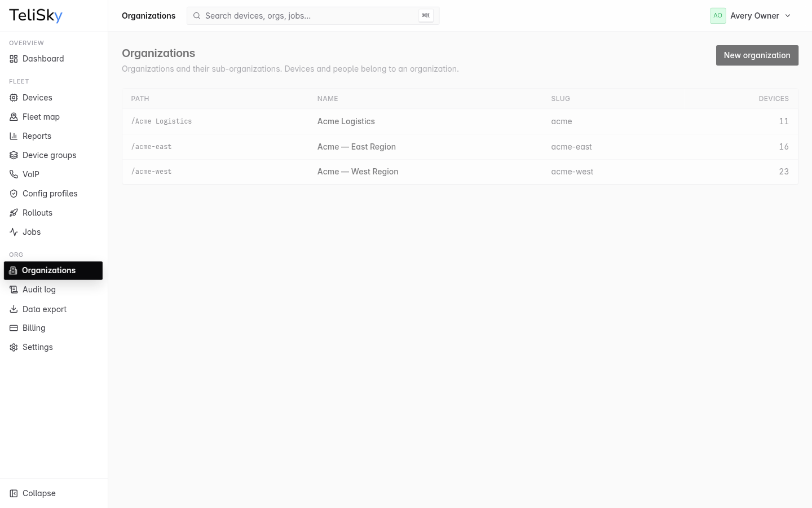Open Fleet map from the sidebar
Screen dimensions: 812x508
point(54,117)
